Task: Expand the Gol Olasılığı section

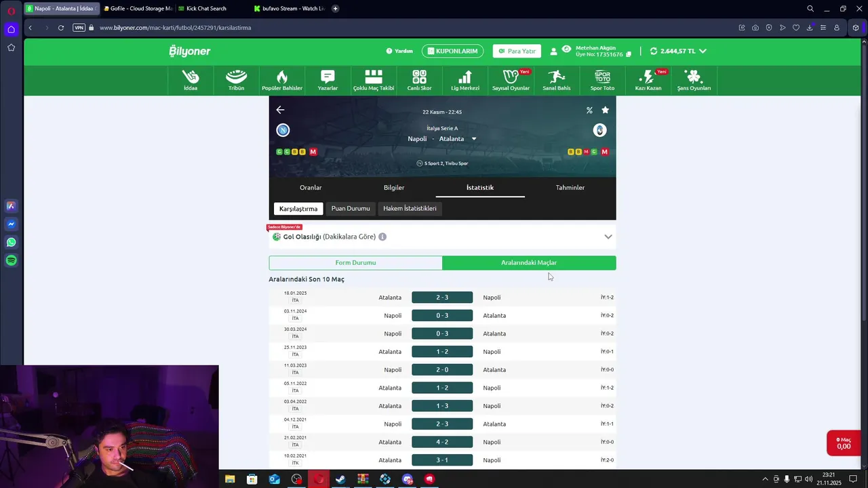Action: 608,237
